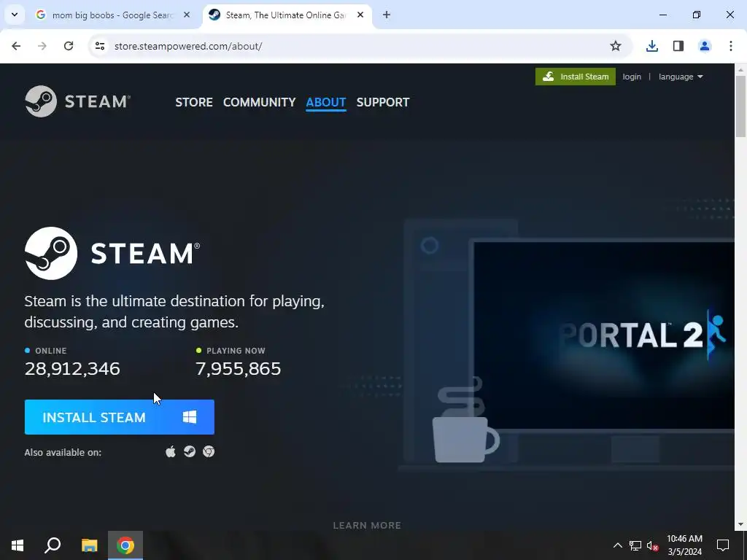Screen dimensions: 747x560
Task: Select the Steam browser tab
Action: [x=287, y=15]
